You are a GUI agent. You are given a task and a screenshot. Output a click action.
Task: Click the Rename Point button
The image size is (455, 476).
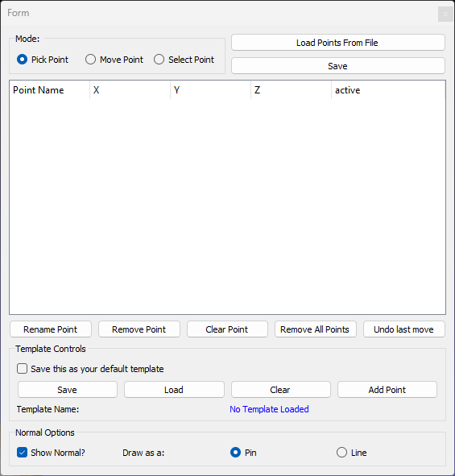pyautogui.click(x=51, y=329)
